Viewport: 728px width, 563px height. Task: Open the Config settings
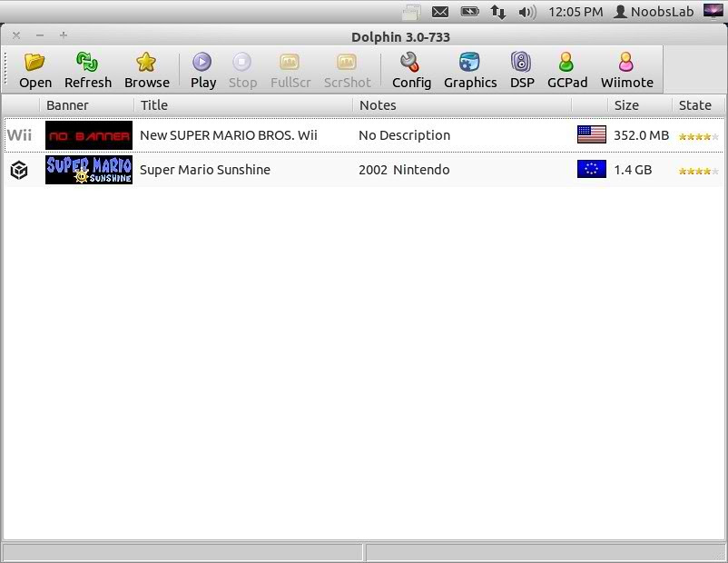point(411,71)
